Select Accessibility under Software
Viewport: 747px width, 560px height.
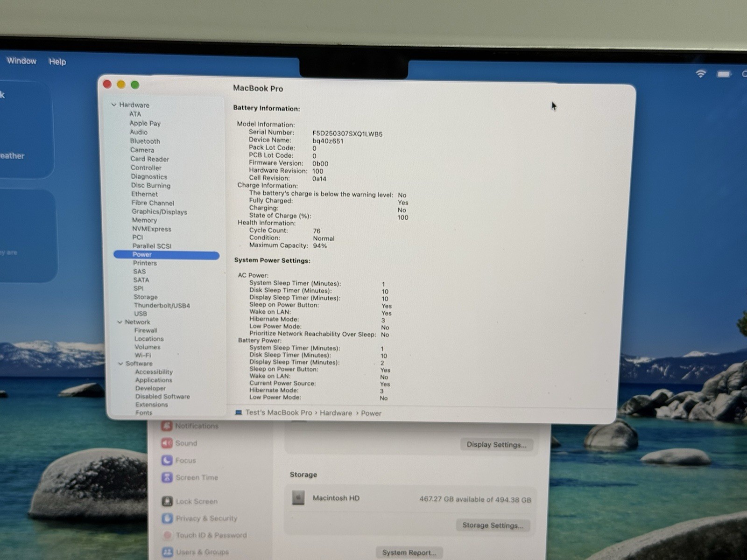click(x=154, y=372)
